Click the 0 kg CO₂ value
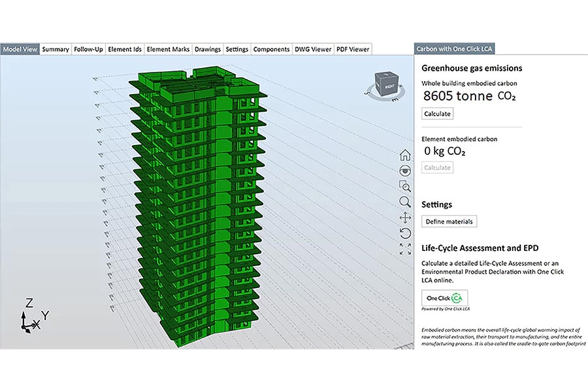This screenshot has width=588, height=392. (445, 151)
